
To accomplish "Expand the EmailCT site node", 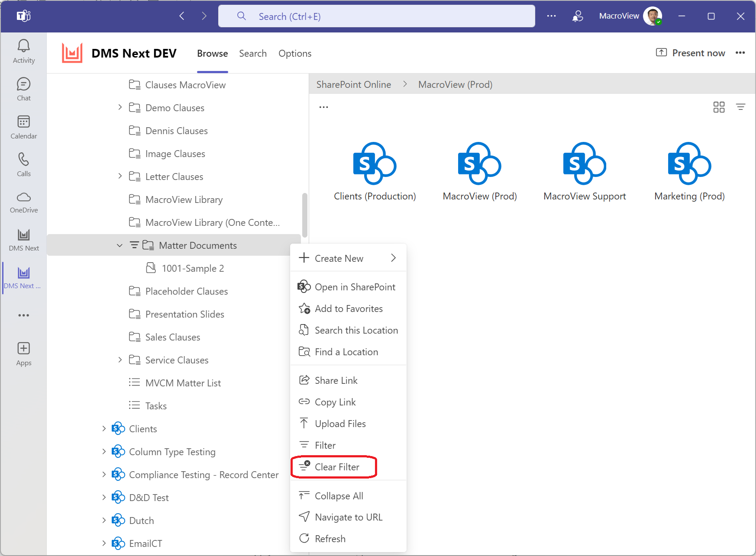I will 104,543.
